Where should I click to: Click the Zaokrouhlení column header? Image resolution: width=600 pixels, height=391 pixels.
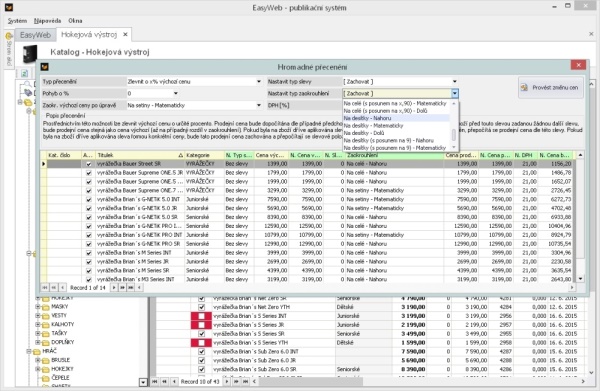[x=395, y=155]
